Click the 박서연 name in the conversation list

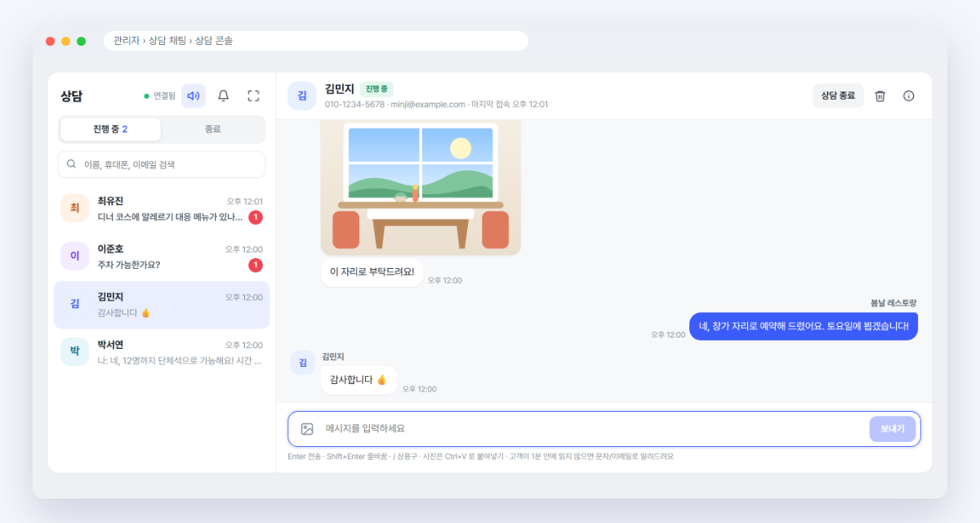110,345
